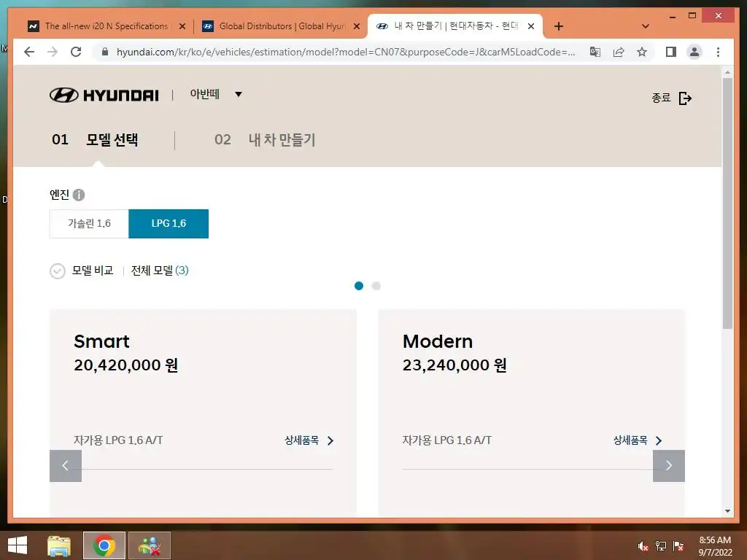Click next arrow on model carousel
This screenshot has height=560, width=747.
click(669, 466)
